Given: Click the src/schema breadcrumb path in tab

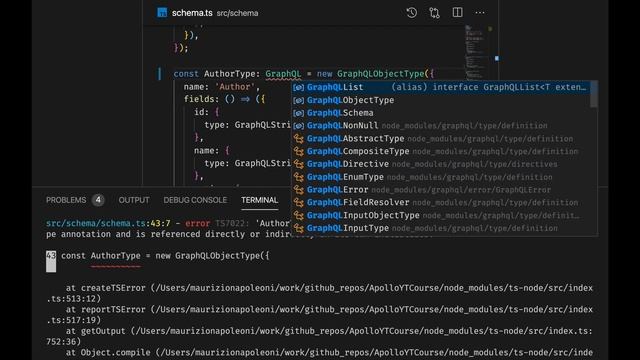Looking at the screenshot, I should click(237, 13).
